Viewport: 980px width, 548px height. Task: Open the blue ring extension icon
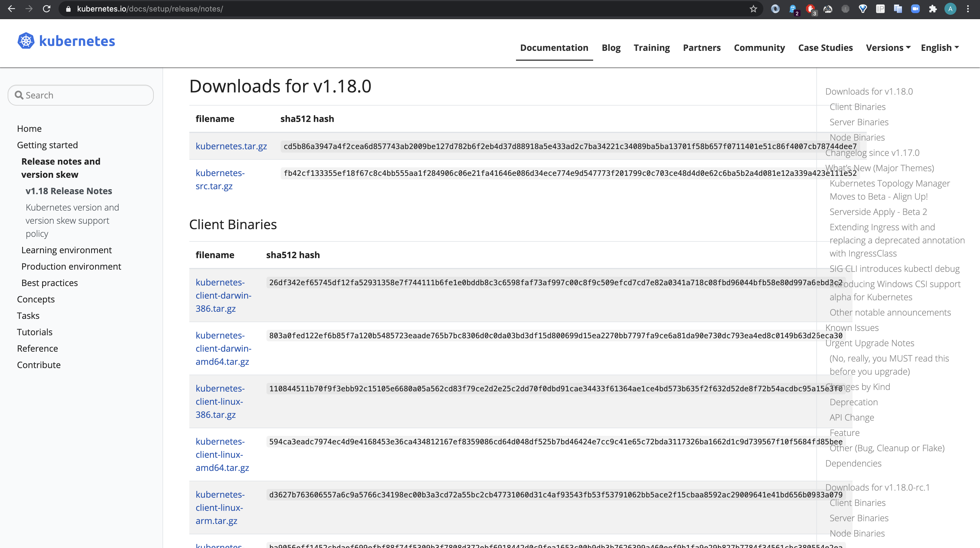click(x=775, y=9)
